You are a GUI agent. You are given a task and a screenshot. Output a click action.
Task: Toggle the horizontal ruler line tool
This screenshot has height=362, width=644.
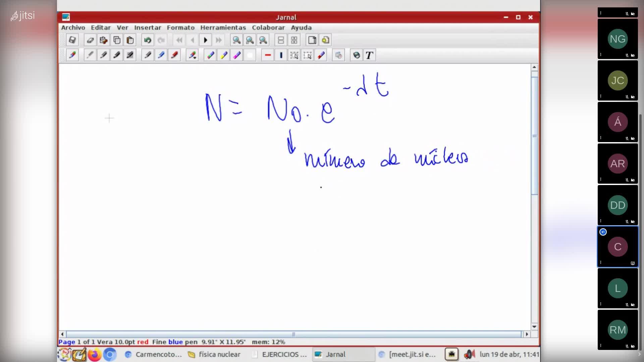268,55
